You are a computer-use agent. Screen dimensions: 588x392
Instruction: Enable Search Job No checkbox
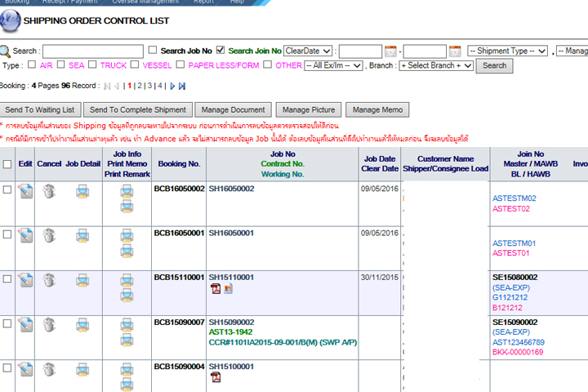(x=152, y=50)
